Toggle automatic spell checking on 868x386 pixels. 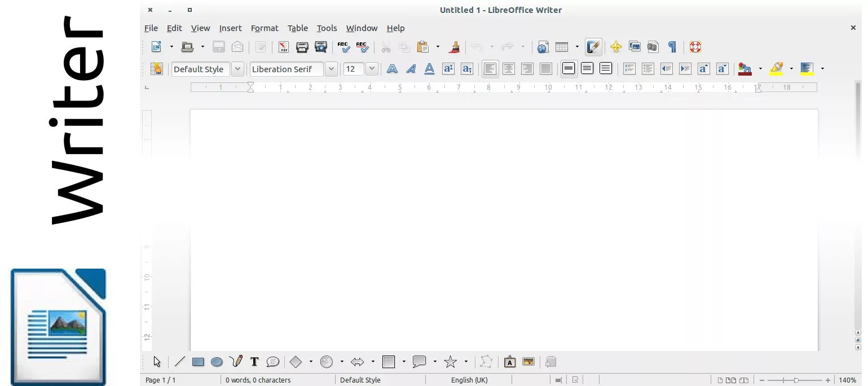pyautogui.click(x=362, y=47)
